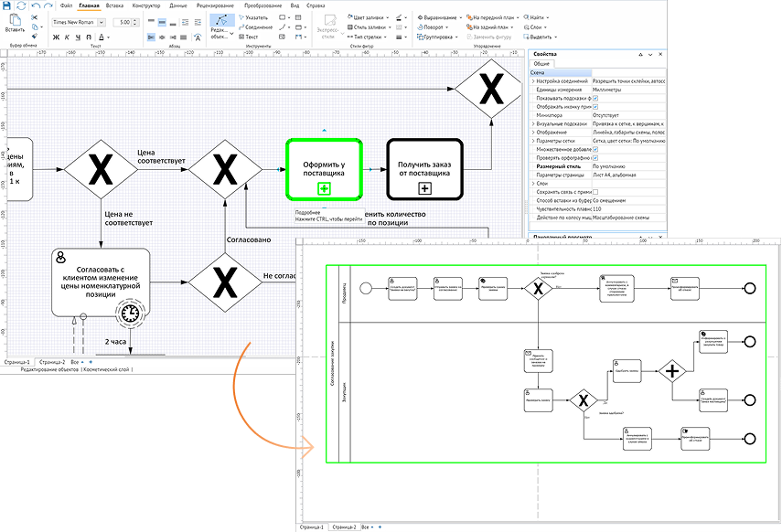The height and width of the screenshot is (532, 782).
Task: Activate the Редактор объектов tool
Action: click(x=222, y=27)
